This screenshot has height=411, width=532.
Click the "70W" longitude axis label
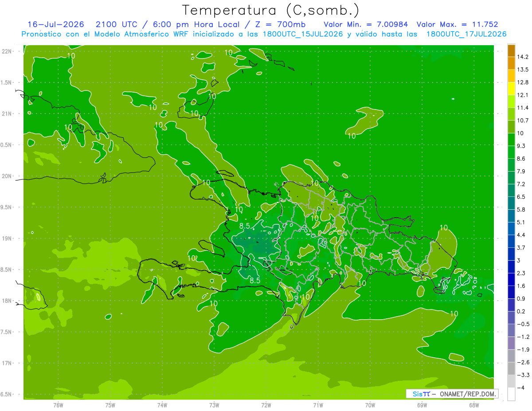pos(370,405)
